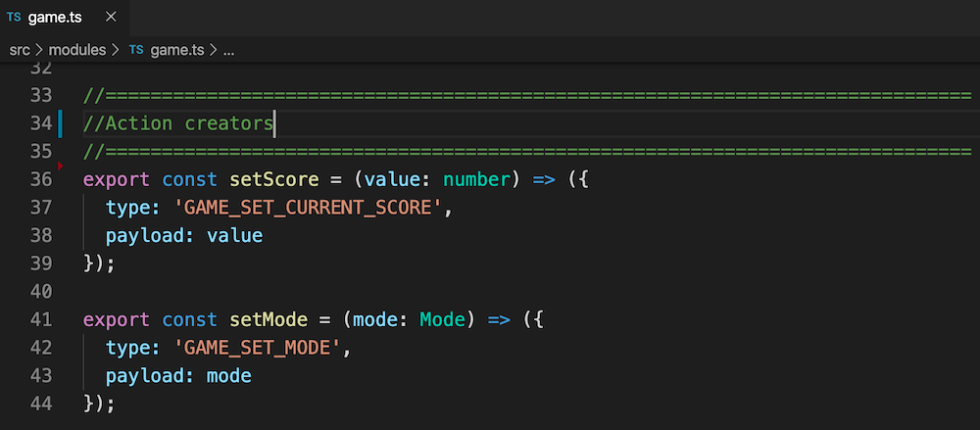Image resolution: width=980 pixels, height=430 pixels.
Task: Click 'payload: mode' on line 43
Action: coord(178,376)
